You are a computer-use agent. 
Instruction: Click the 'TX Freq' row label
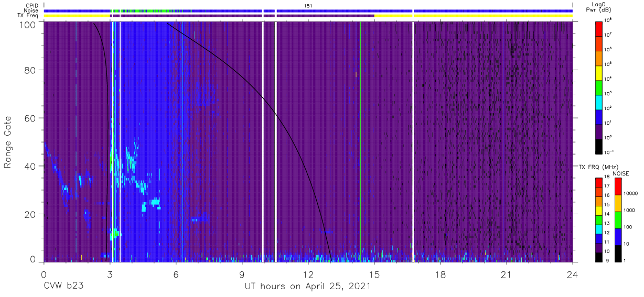(x=27, y=16)
